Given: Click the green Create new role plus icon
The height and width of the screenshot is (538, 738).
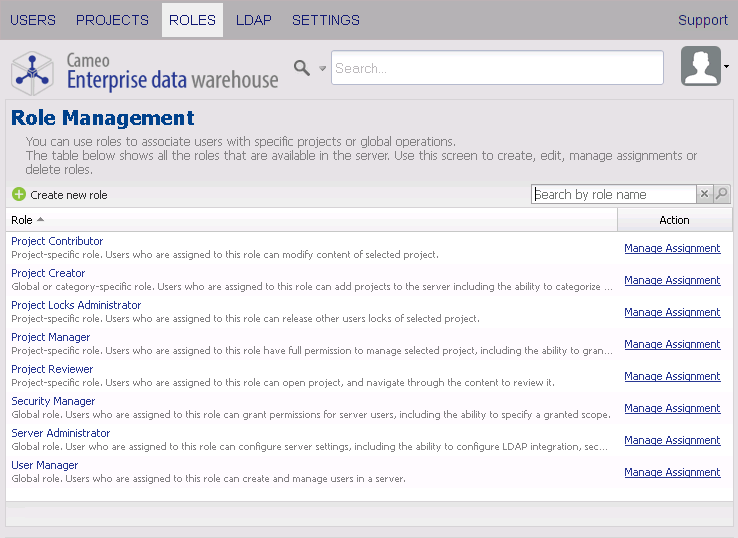Looking at the screenshot, I should pyautogui.click(x=19, y=195).
